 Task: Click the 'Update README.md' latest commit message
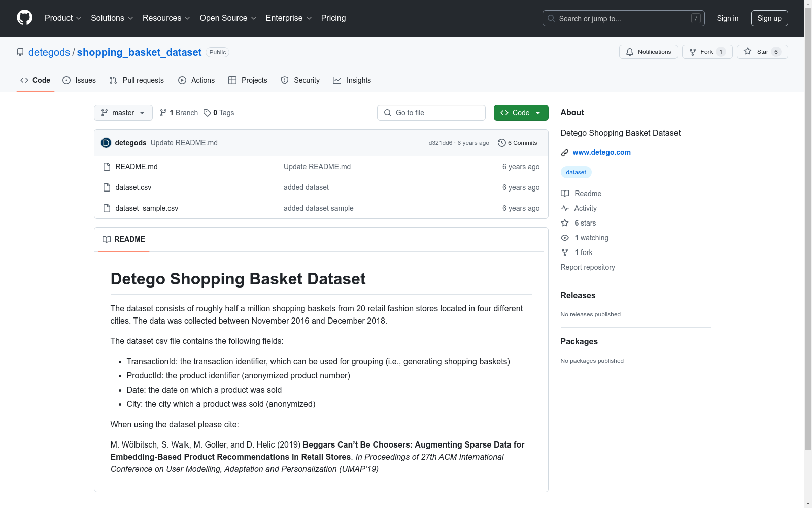184,143
